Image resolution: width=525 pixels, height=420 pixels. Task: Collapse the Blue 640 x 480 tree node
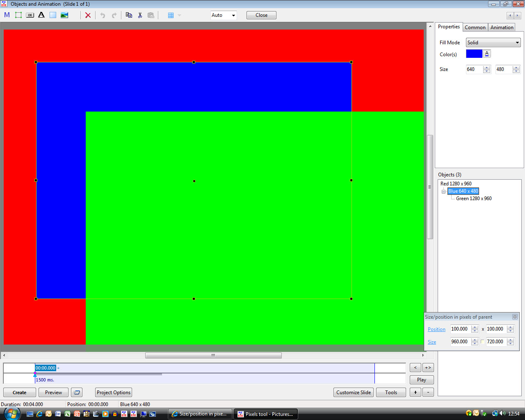(443, 192)
